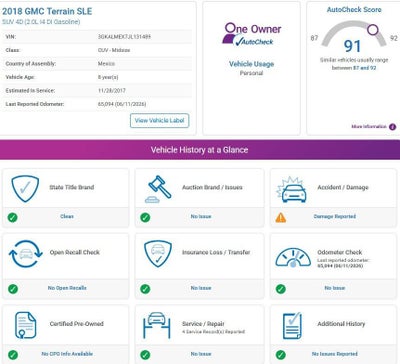
Task: Click the Vehicle Usage heading
Action: click(x=252, y=64)
